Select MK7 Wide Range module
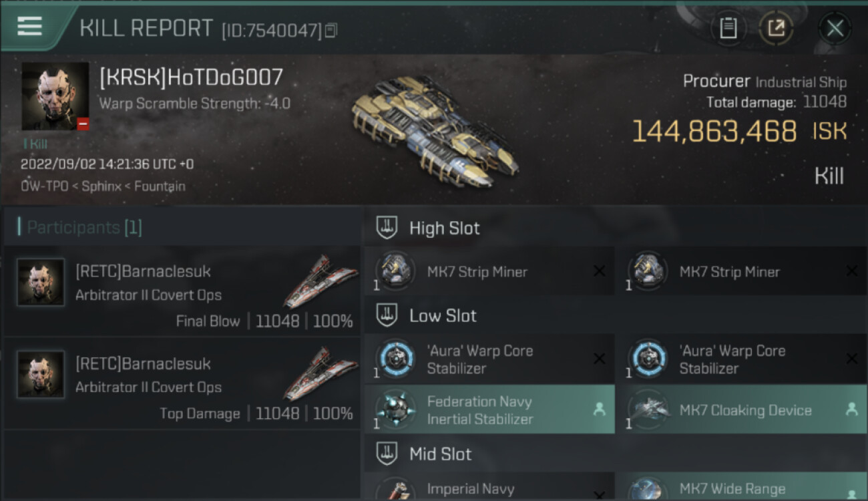Screen dimensions: 868x501 (x=742, y=486)
